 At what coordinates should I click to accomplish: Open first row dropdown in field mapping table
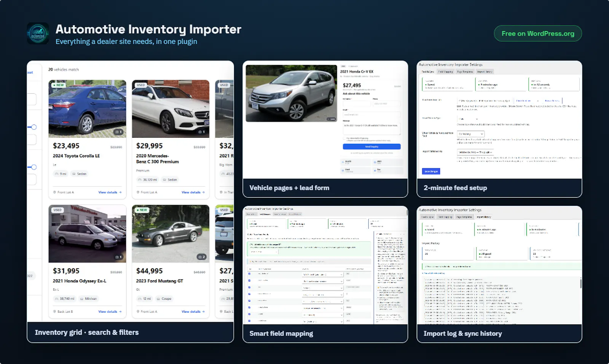pyautogui.click(x=323, y=274)
